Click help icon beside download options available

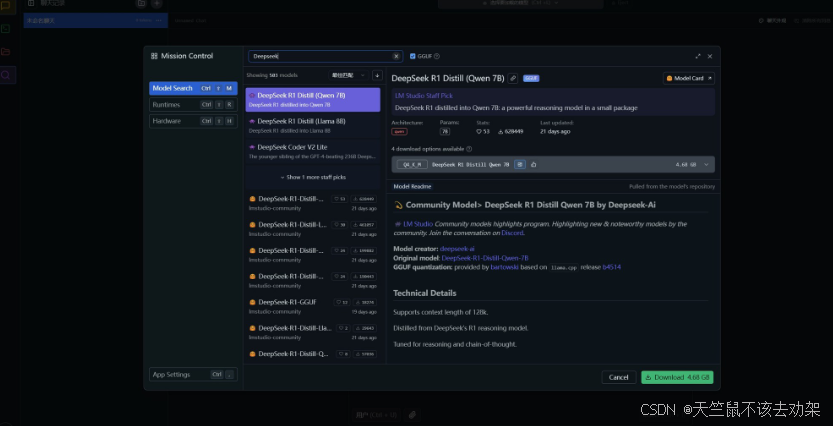pos(469,149)
